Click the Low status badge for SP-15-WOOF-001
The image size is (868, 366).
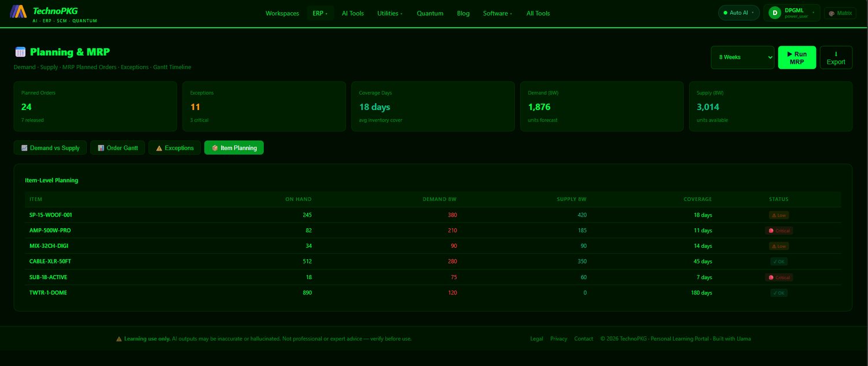click(778, 215)
